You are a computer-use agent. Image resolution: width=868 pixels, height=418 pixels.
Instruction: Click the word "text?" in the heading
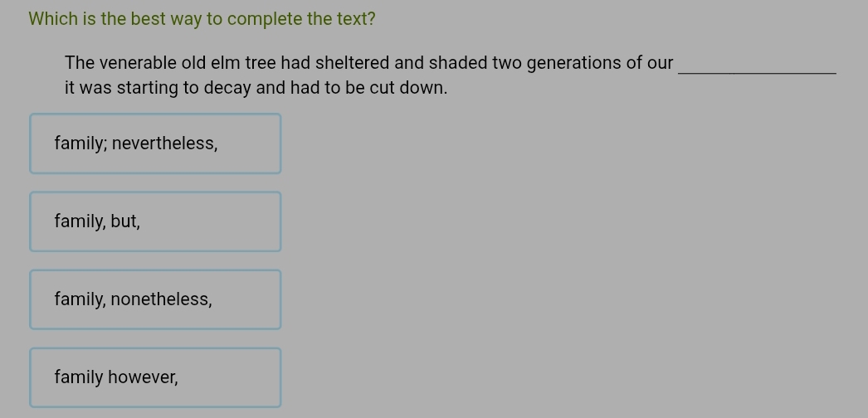point(355,19)
